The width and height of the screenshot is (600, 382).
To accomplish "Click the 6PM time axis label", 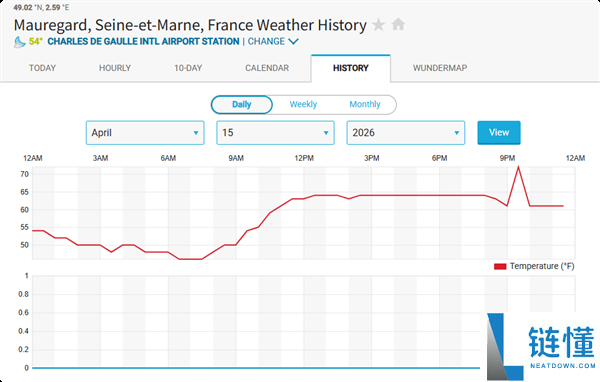I will point(440,158).
